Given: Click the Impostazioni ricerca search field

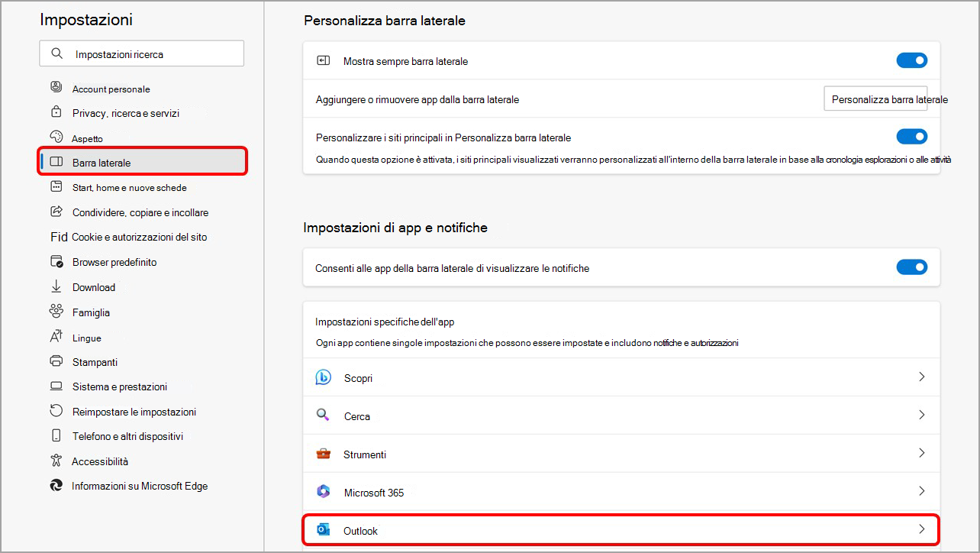Looking at the screenshot, I should [x=142, y=53].
